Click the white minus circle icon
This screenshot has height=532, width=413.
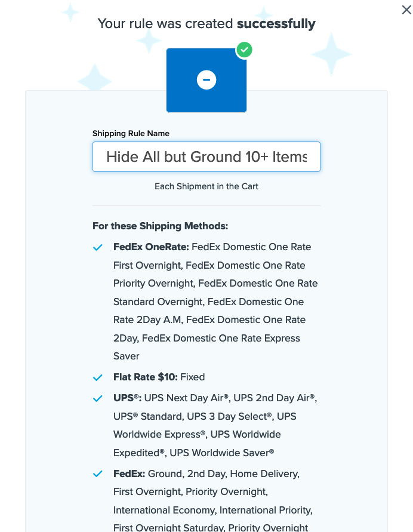pyautogui.click(x=207, y=80)
